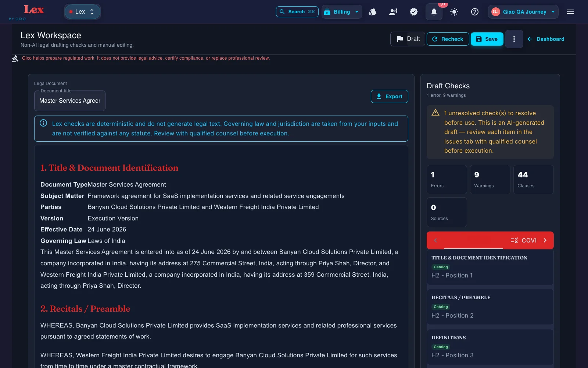Image resolution: width=588 pixels, height=368 pixels.
Task: Click the Draft status flag button
Action: pos(408,39)
